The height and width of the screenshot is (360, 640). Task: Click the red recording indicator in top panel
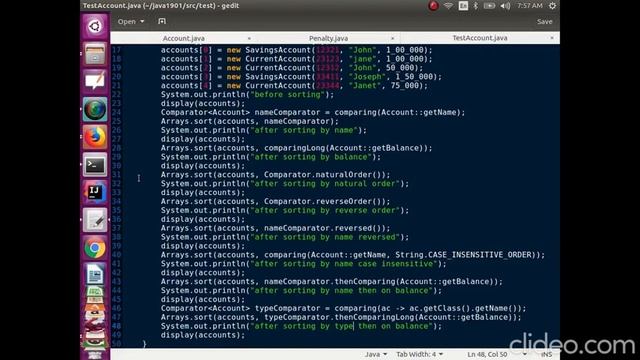tap(433, 6)
